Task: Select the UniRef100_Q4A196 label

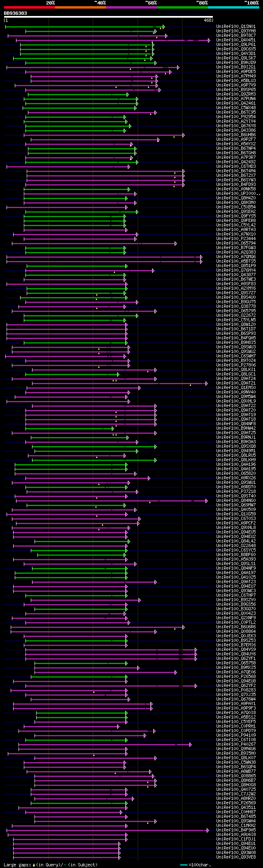Action: tap(236, 465)
